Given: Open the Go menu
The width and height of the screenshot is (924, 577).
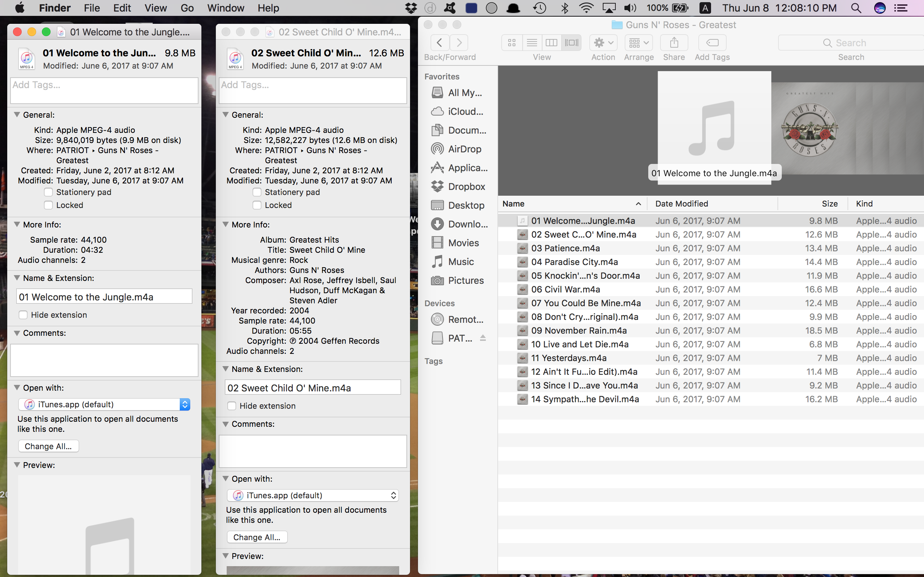Looking at the screenshot, I should coord(187,8).
